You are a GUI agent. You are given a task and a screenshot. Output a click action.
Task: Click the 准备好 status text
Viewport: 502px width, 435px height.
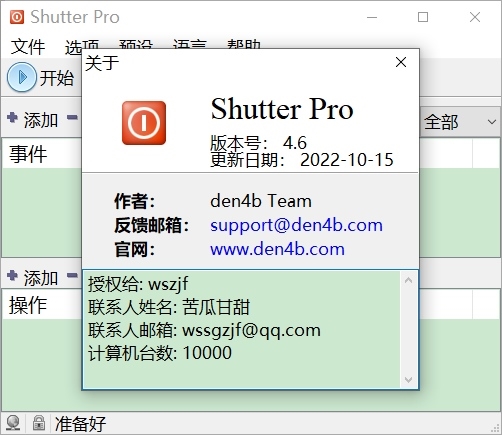[80, 424]
